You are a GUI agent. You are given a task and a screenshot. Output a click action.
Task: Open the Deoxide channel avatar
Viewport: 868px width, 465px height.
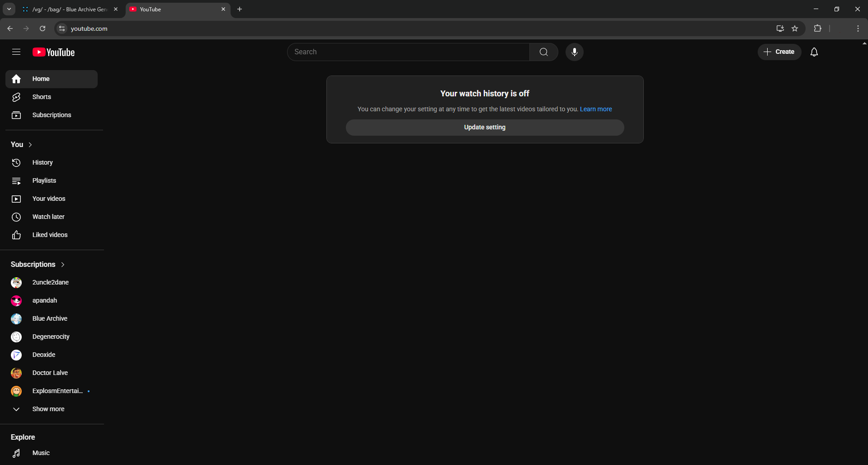(16, 355)
